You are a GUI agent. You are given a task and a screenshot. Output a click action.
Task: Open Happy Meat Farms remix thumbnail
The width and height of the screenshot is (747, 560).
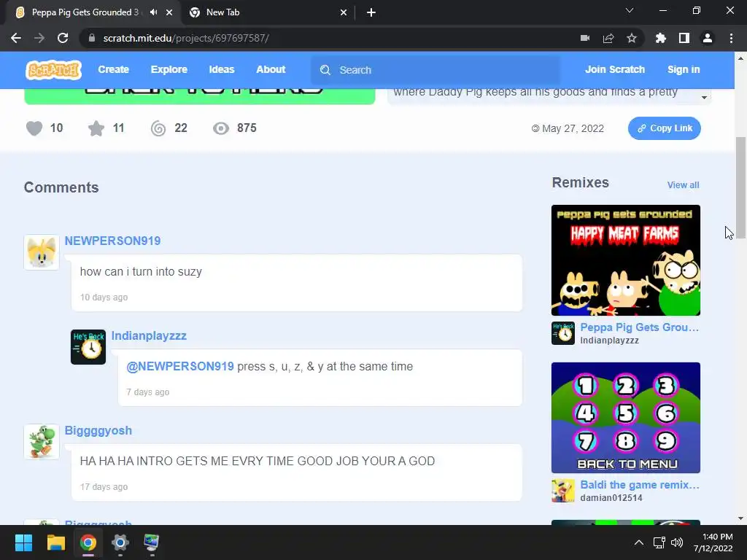pyautogui.click(x=625, y=260)
